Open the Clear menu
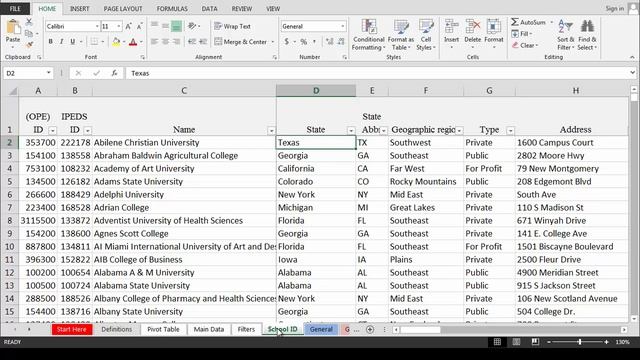Viewport: 640px width, 360px height. click(525, 45)
